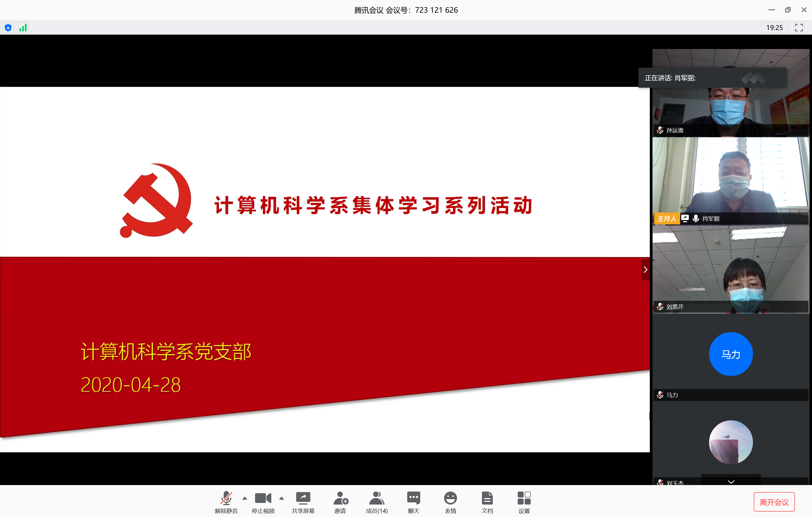Click muted mic icon next to 孙运雷
The height and width of the screenshot is (517, 812).
pyautogui.click(x=660, y=130)
